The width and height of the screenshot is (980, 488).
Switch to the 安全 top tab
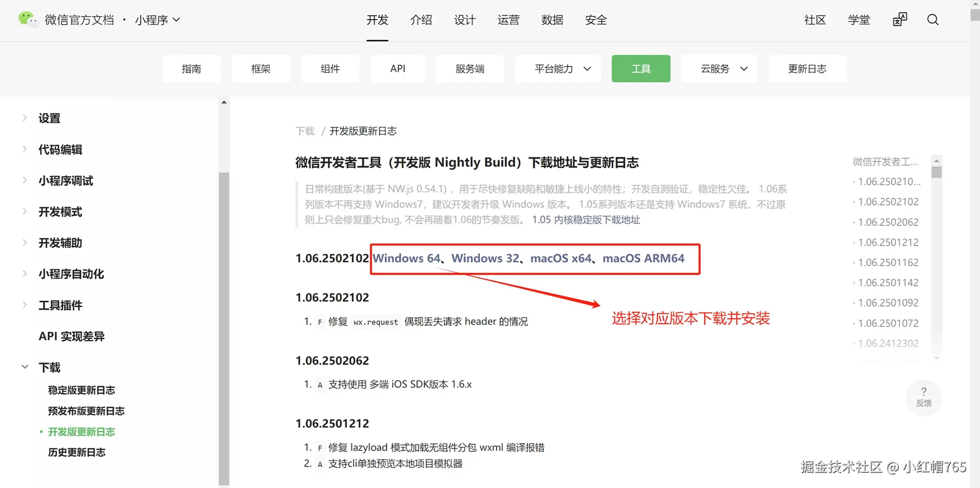tap(596, 20)
